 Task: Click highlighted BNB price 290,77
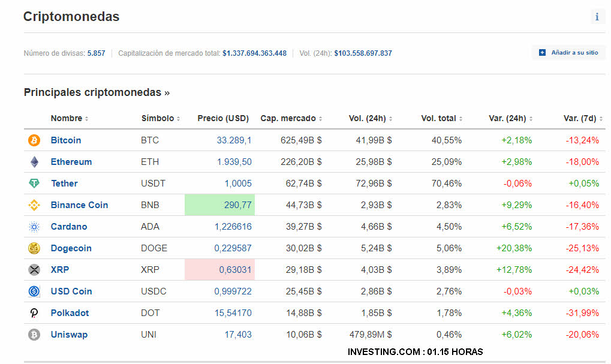[x=237, y=205]
